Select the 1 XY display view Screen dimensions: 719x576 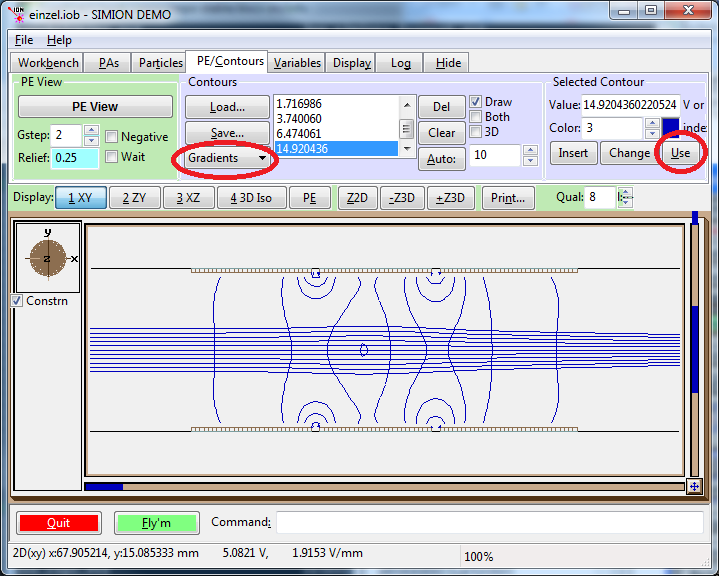click(x=81, y=198)
